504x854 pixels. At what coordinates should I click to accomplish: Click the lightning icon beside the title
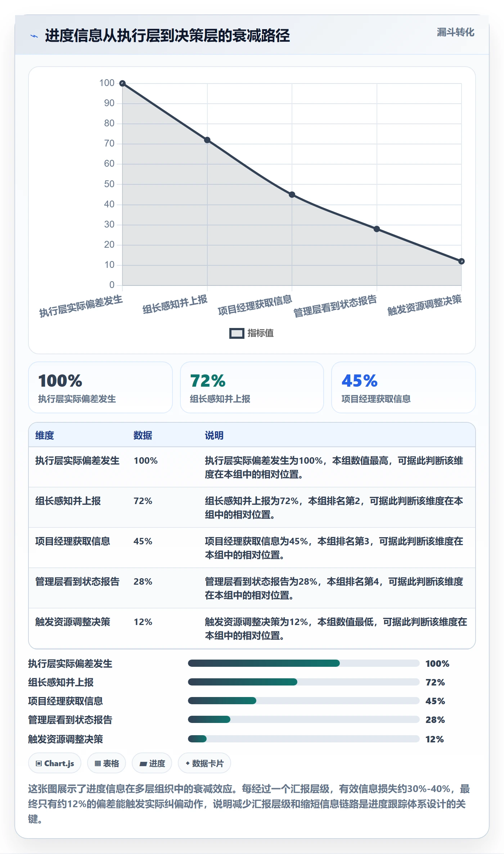click(34, 36)
